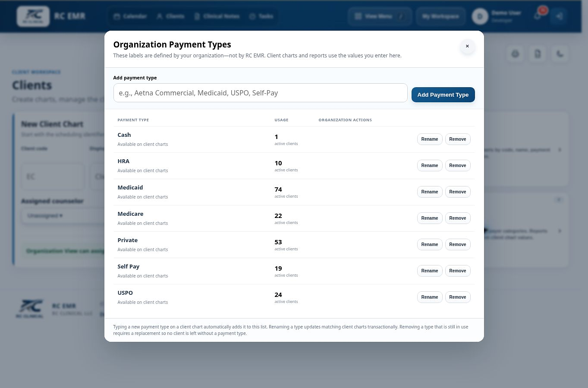Select the Cash payment type name
Viewport: 588px width, 388px height.
pos(124,135)
